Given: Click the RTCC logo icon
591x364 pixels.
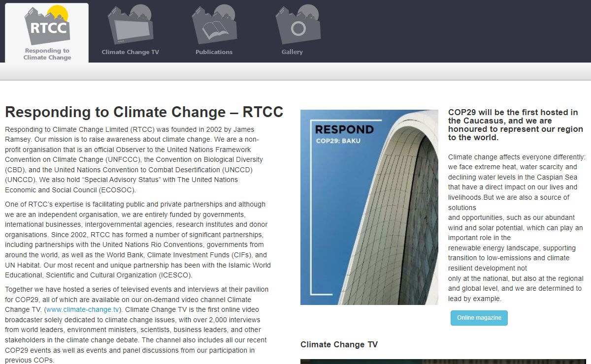Looking at the screenshot, I should pos(47,26).
